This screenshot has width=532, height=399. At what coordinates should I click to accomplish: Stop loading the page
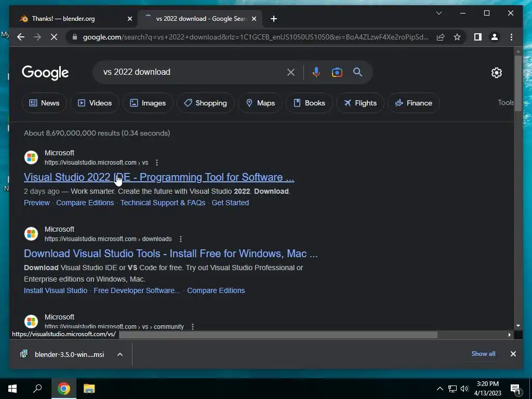pyautogui.click(x=54, y=37)
